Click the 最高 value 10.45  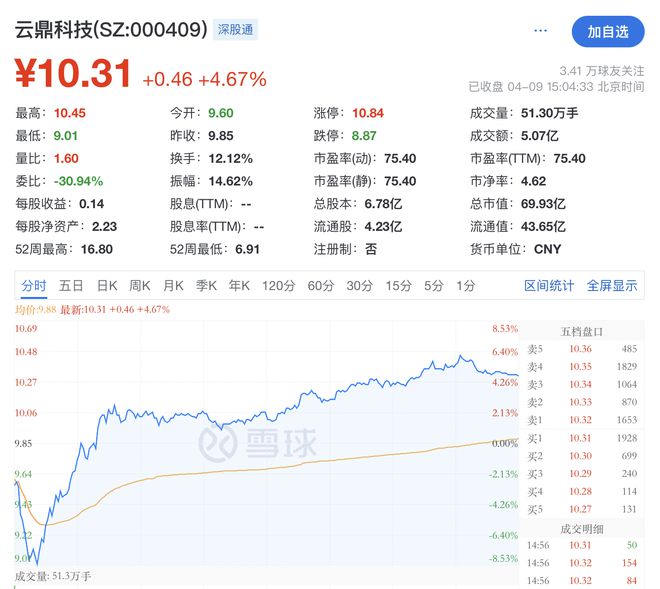(69, 113)
